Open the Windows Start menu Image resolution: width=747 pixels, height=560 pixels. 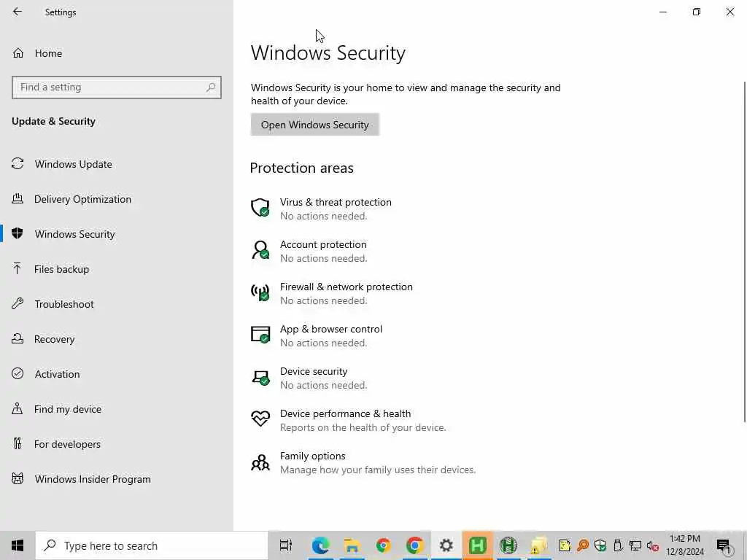point(18,545)
